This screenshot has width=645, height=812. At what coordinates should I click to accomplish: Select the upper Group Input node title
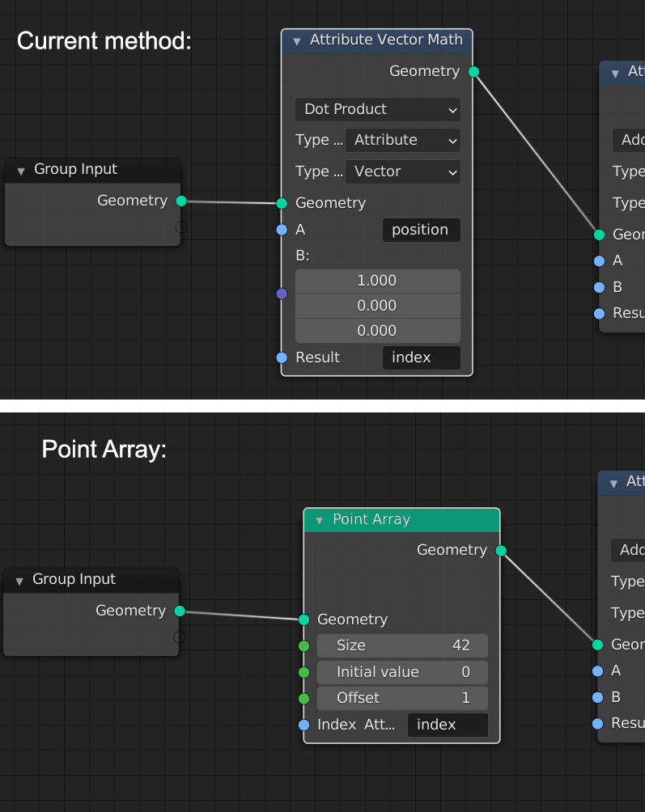[75, 169]
